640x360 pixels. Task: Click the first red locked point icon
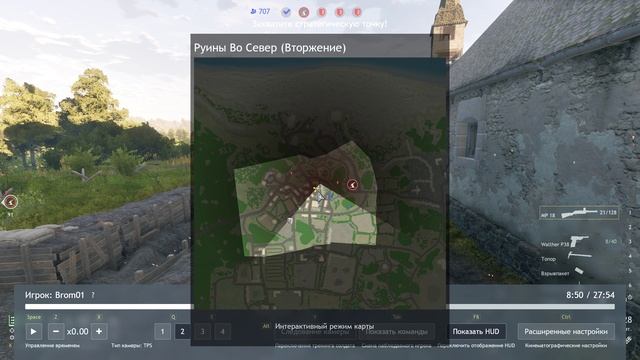322,12
